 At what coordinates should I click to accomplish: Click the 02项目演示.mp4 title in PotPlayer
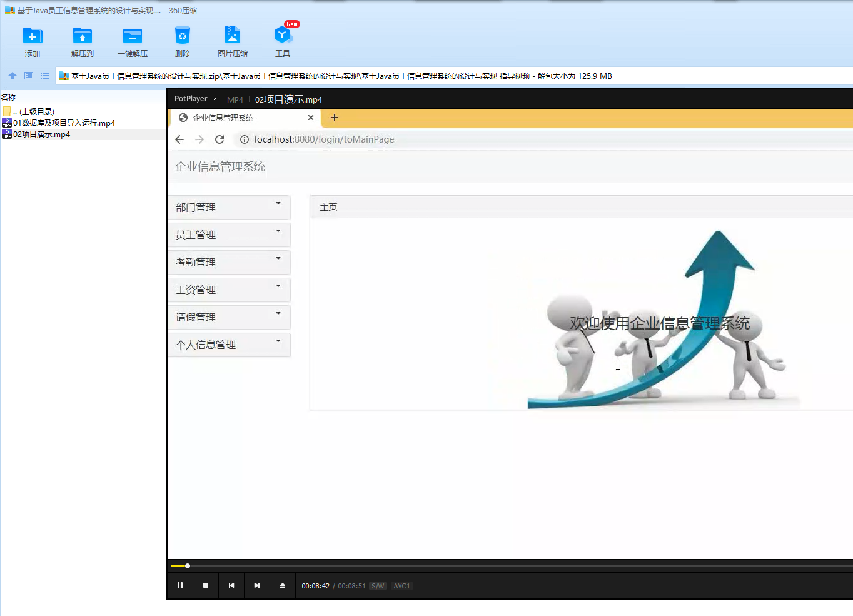(x=288, y=99)
